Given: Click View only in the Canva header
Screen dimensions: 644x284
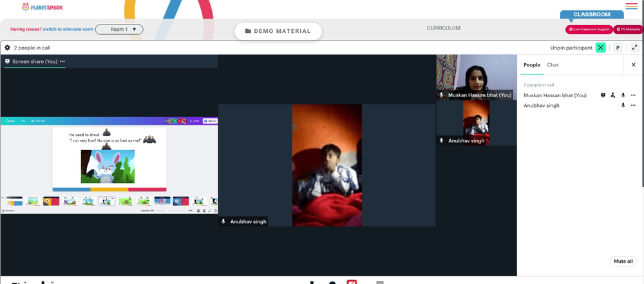Looking at the screenshot, I should (38, 121).
